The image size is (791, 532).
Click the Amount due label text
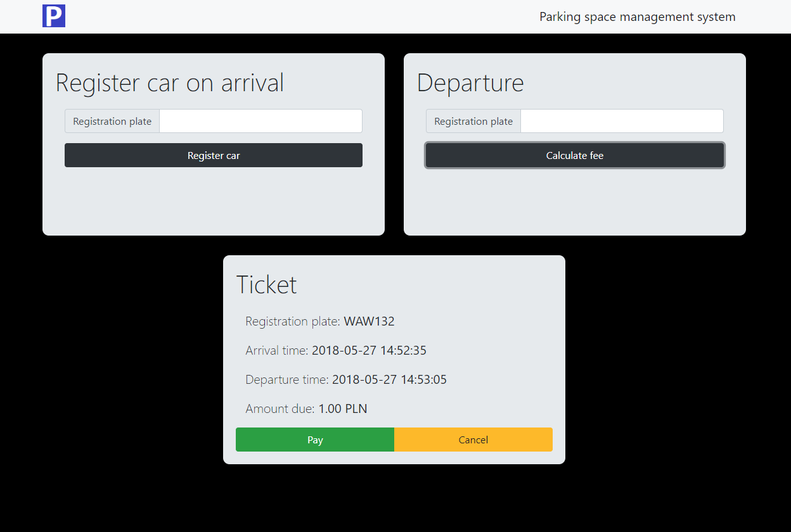[280, 408]
